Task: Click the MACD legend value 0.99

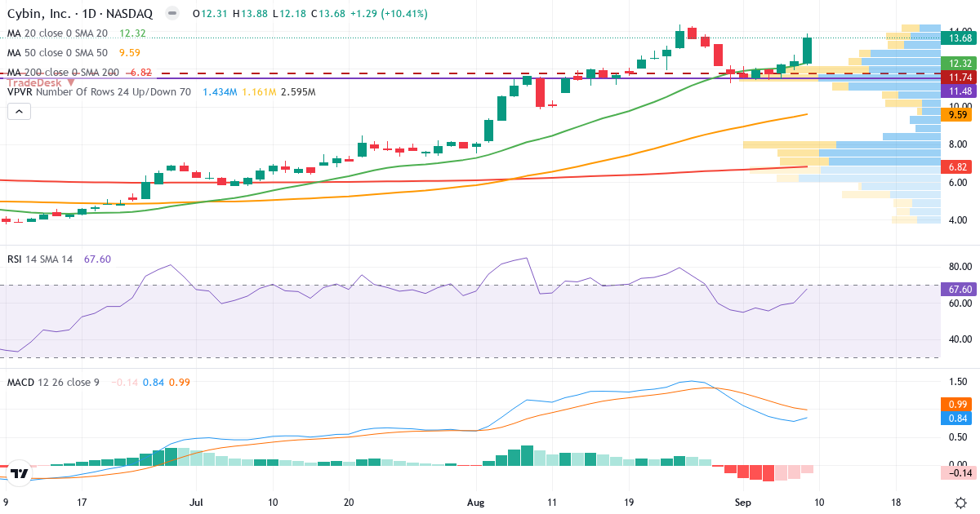Action: (x=180, y=382)
